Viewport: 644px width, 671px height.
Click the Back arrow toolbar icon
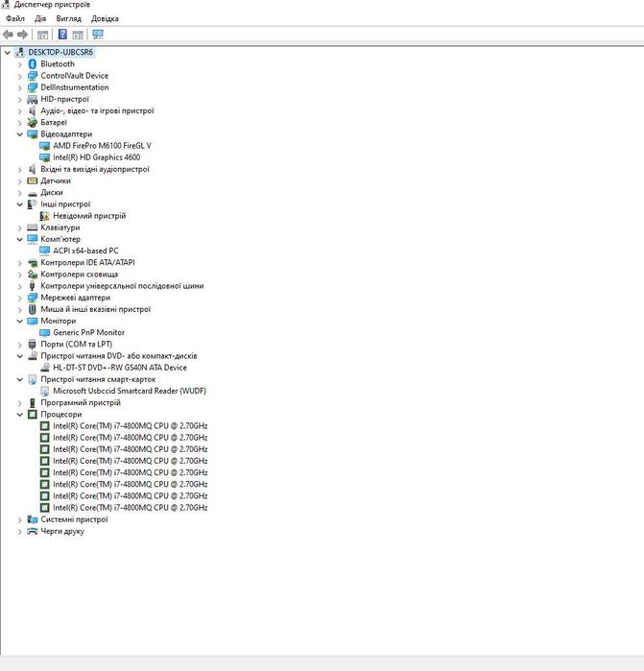8,35
